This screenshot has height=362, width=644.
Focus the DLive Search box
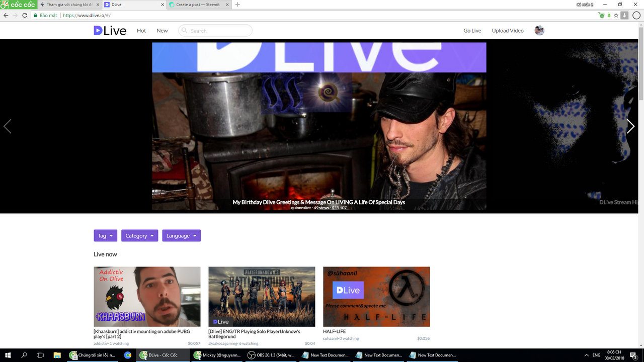[x=215, y=31]
